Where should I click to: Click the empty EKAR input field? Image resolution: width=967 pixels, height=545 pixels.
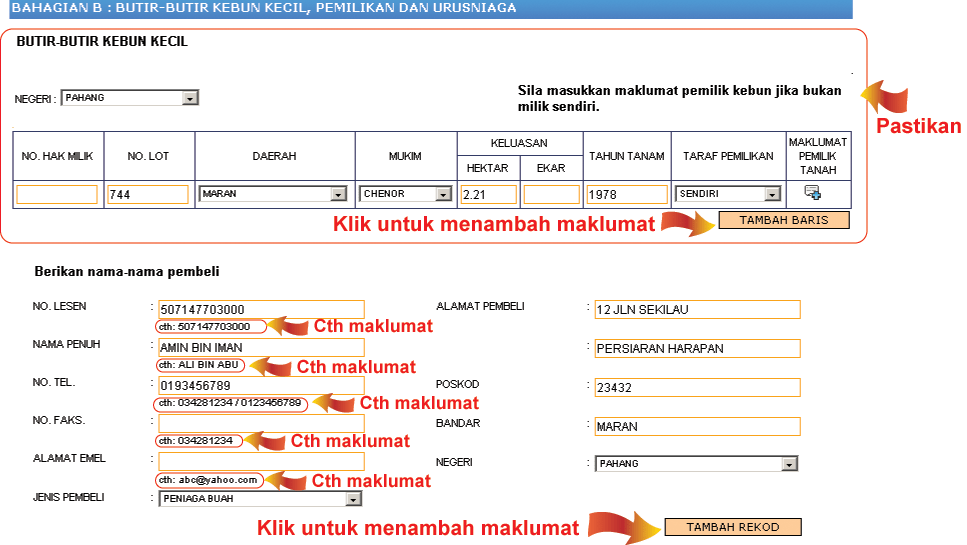(x=551, y=195)
